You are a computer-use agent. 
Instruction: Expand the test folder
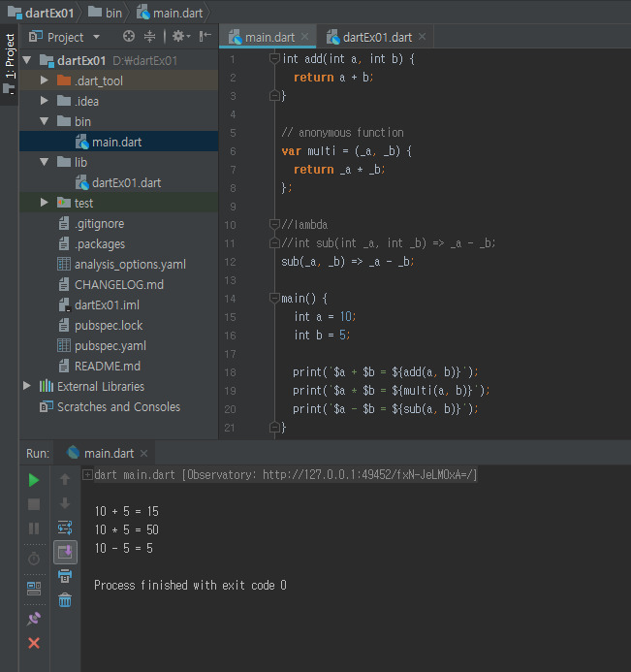click(45, 203)
